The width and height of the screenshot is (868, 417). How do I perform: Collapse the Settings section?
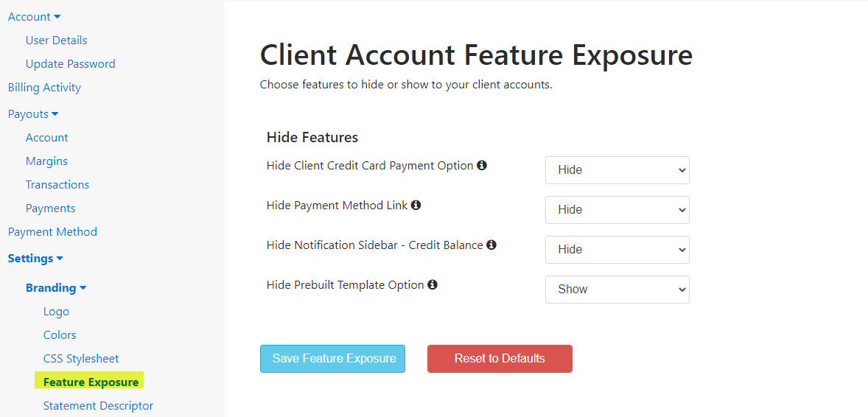[35, 259]
